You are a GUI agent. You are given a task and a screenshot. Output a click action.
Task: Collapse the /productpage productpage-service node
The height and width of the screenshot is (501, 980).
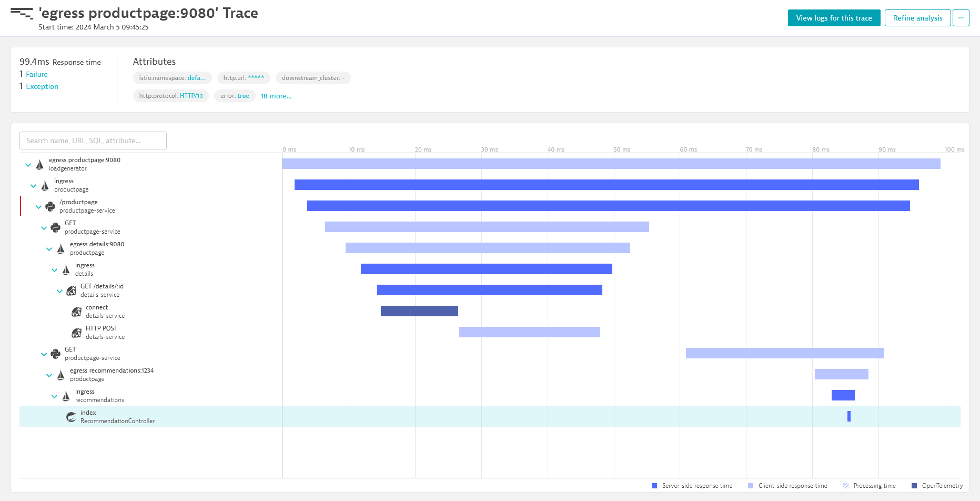39,207
